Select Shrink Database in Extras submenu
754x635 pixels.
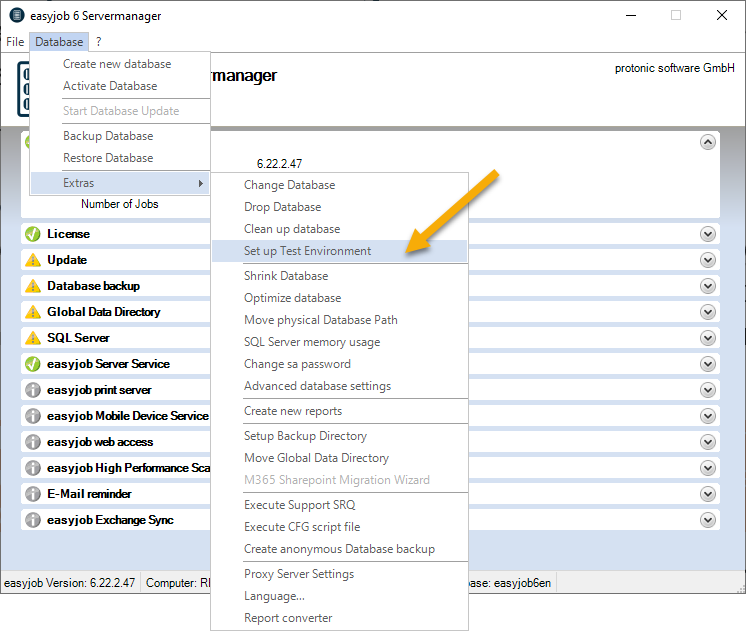[286, 276]
